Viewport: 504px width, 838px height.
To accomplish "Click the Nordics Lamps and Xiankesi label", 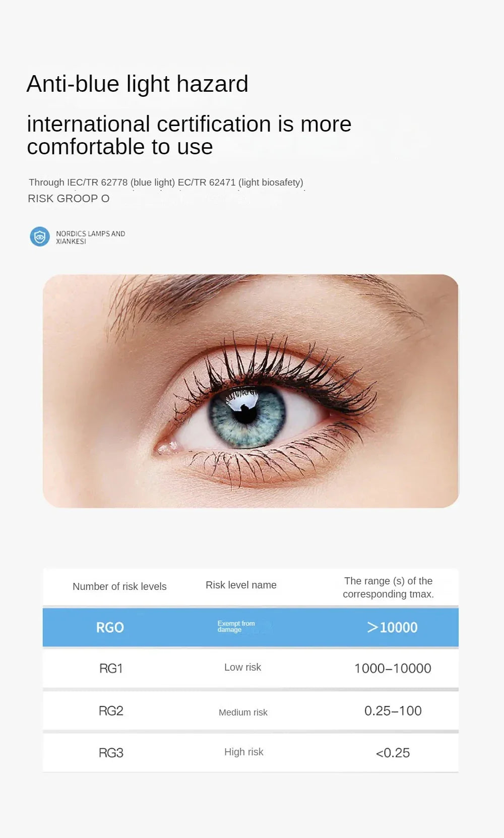I will 90,237.
